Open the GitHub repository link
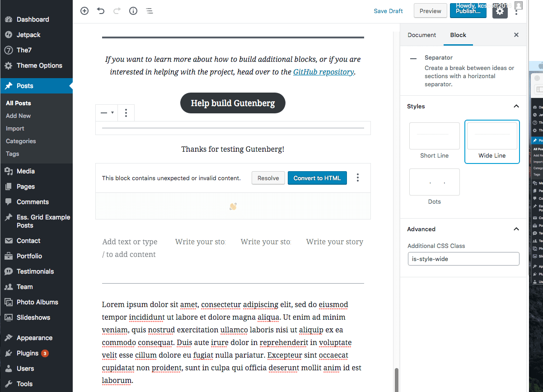Viewport: 543px width, 392px height. pyautogui.click(x=323, y=72)
